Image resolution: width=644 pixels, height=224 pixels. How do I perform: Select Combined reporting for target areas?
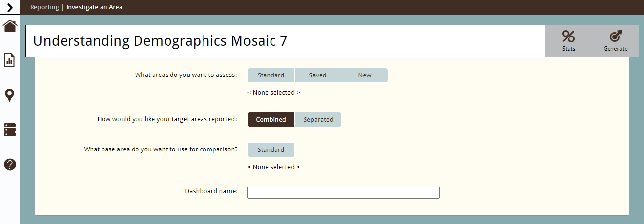271,120
